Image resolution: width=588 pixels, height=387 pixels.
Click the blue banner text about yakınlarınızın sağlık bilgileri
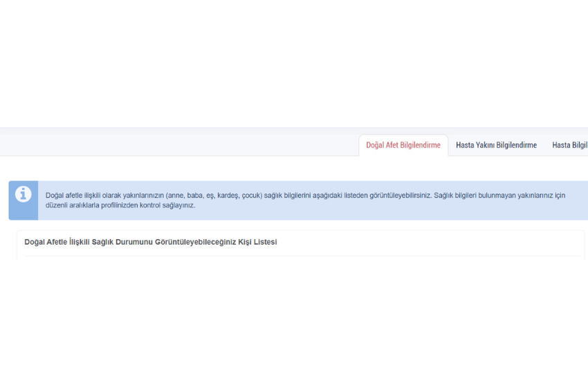coord(305,200)
